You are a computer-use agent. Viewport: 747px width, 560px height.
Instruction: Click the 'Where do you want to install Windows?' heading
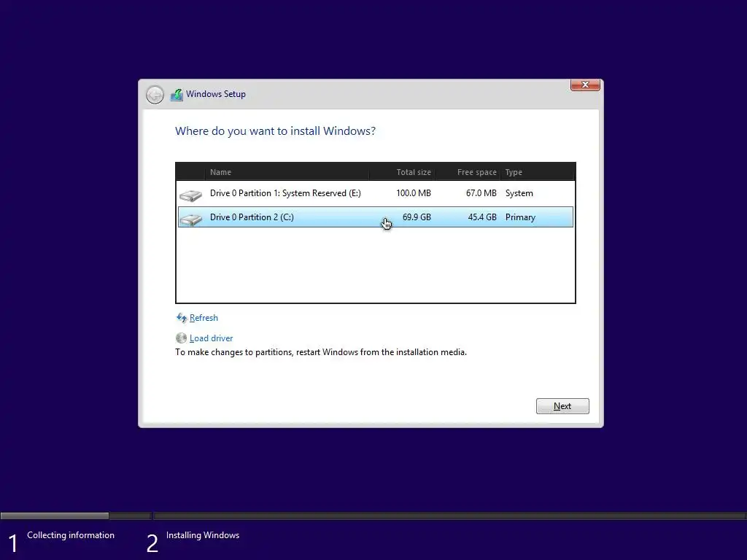coord(275,131)
